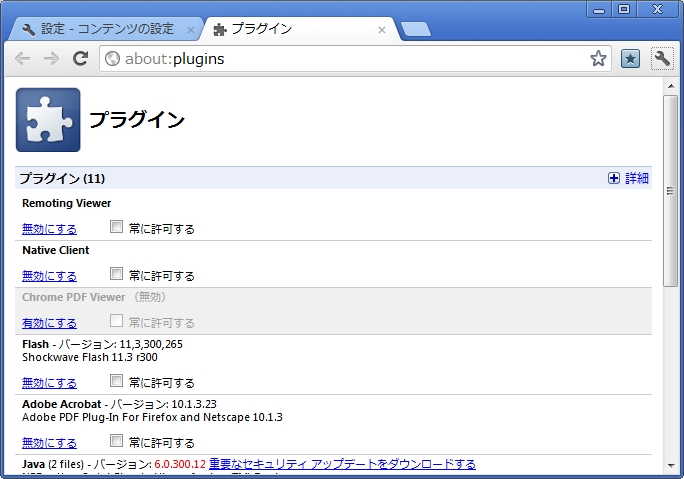The width and height of the screenshot is (684, 479).
Task: Go back using the back arrow
Action: click(x=22, y=58)
